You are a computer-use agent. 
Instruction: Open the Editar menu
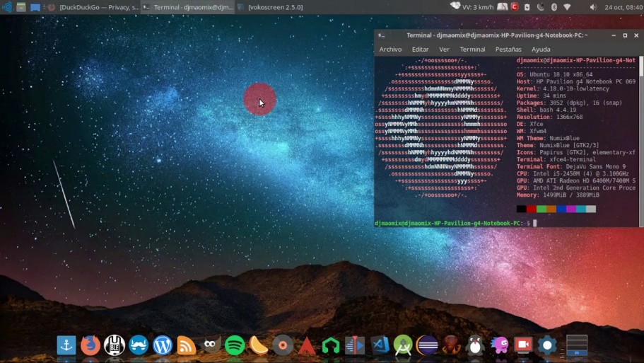pyautogui.click(x=420, y=50)
